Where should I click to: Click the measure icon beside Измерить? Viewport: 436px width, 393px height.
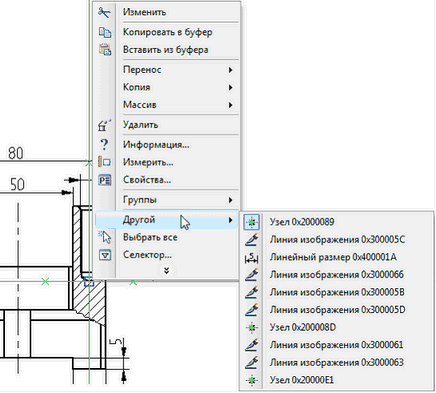click(105, 162)
